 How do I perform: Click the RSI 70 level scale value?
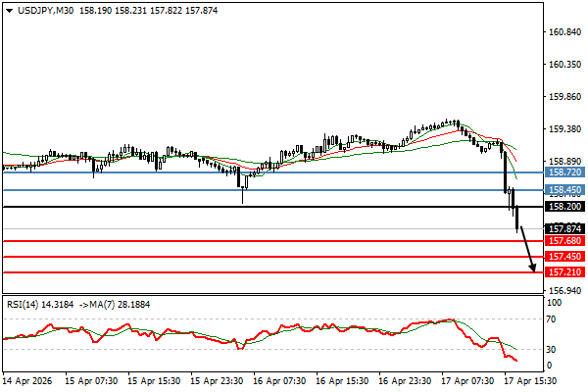tap(553, 319)
